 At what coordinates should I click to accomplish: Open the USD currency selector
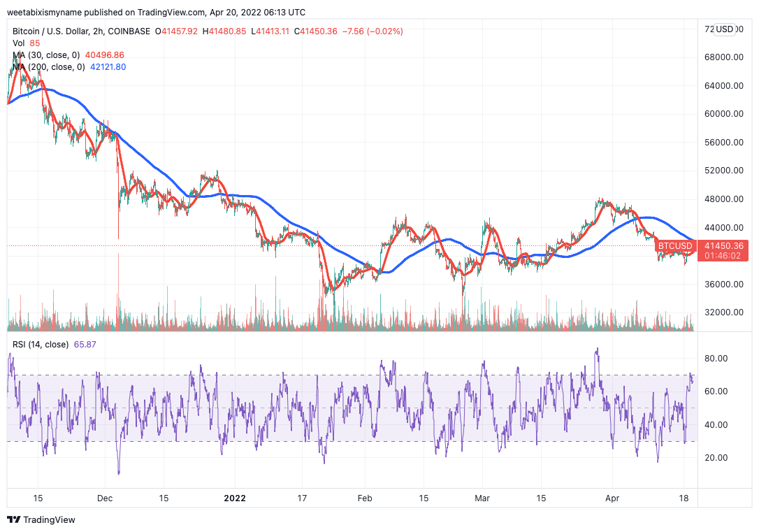[724, 29]
